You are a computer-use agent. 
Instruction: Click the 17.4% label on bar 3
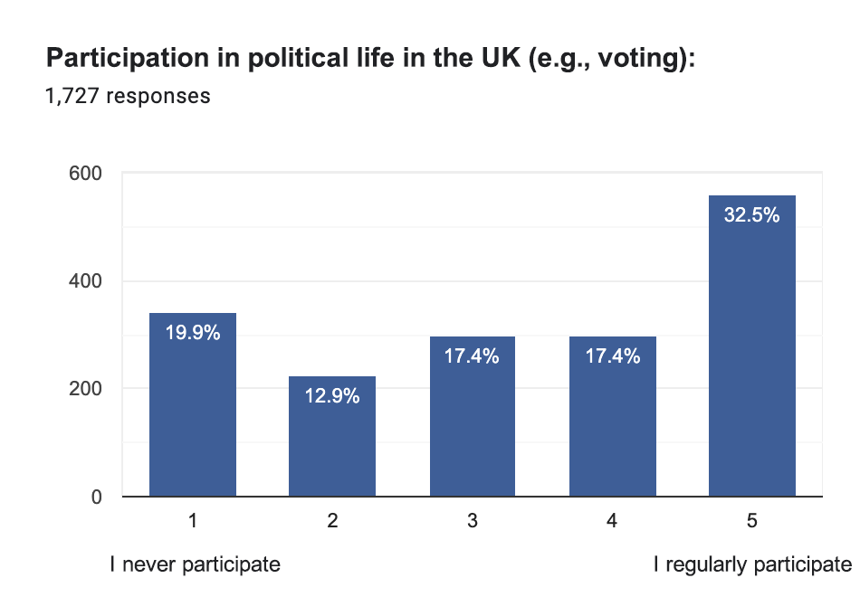pyautogui.click(x=473, y=356)
